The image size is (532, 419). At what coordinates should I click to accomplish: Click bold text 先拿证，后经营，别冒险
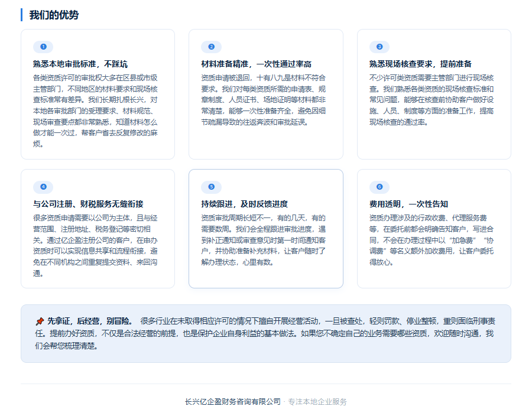[x=90, y=321]
